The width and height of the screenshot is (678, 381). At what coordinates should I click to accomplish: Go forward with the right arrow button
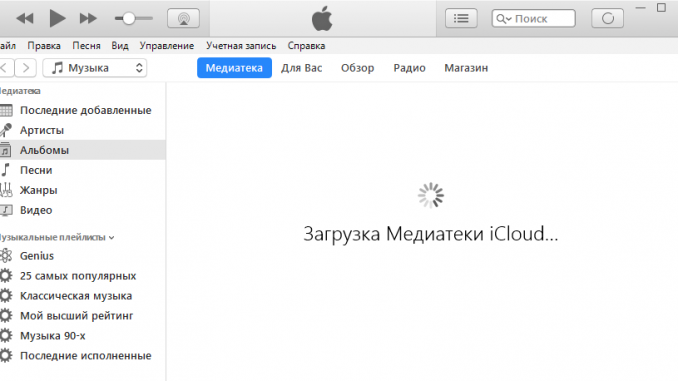pyautogui.click(x=26, y=68)
